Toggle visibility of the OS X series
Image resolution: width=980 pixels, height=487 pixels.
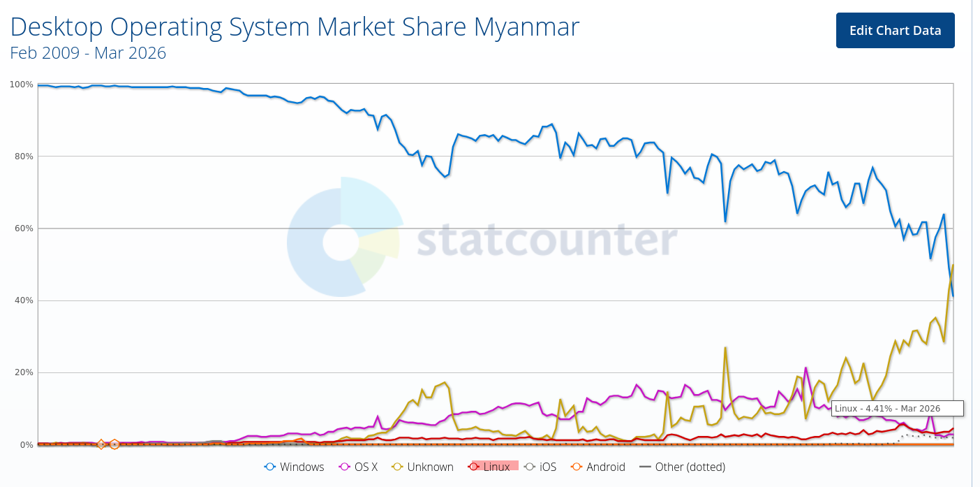358,467
